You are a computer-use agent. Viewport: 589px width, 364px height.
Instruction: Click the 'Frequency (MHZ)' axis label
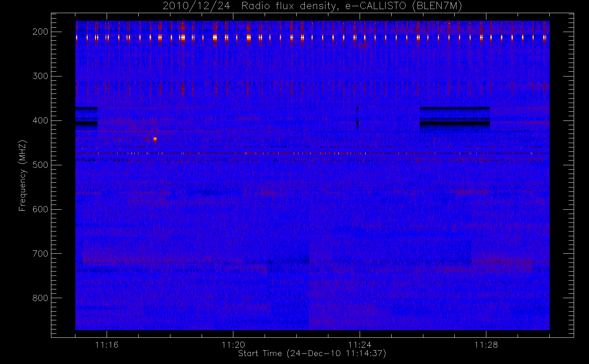coord(23,175)
